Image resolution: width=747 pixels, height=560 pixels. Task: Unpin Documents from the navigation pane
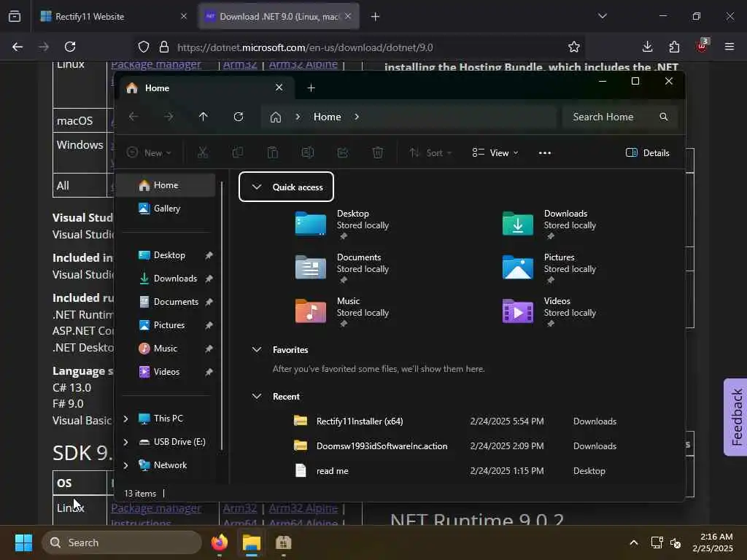209,302
